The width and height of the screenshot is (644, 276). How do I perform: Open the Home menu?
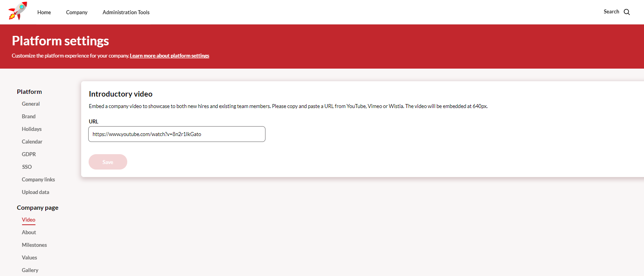(44, 12)
